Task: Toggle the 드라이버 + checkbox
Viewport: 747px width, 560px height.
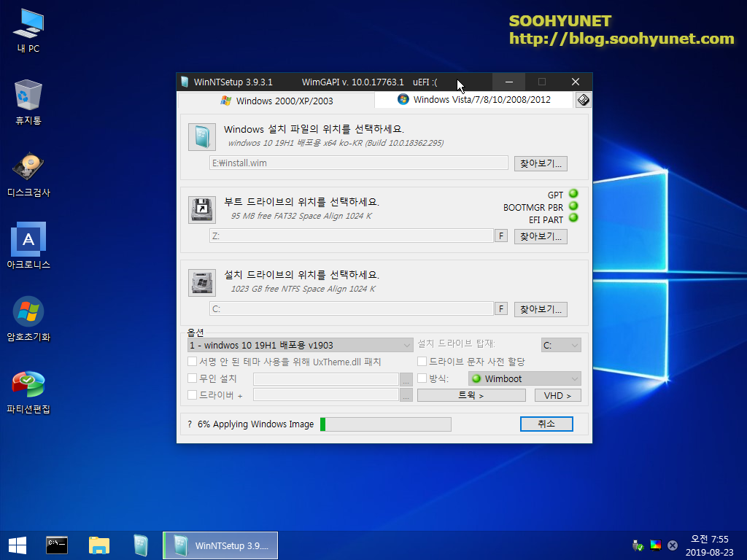Action: (x=193, y=394)
